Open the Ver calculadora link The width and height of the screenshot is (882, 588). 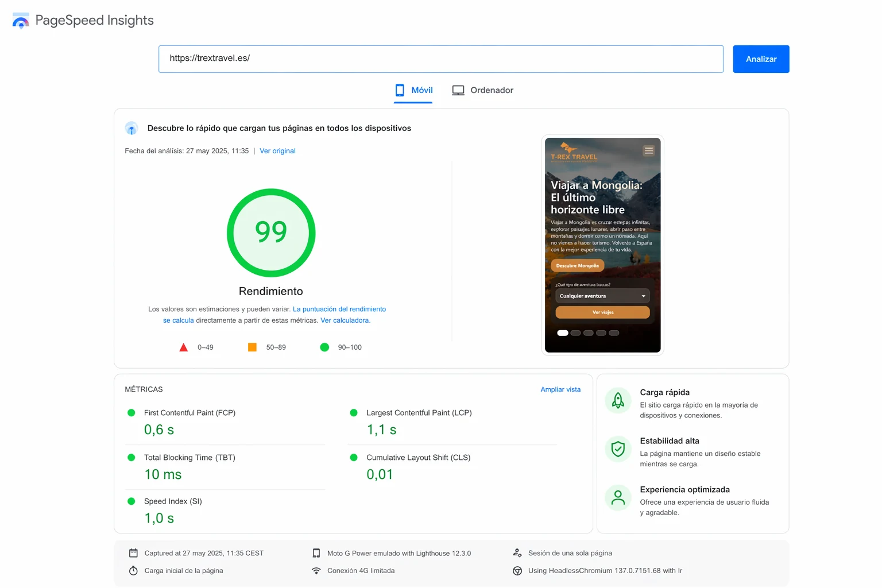(x=345, y=320)
